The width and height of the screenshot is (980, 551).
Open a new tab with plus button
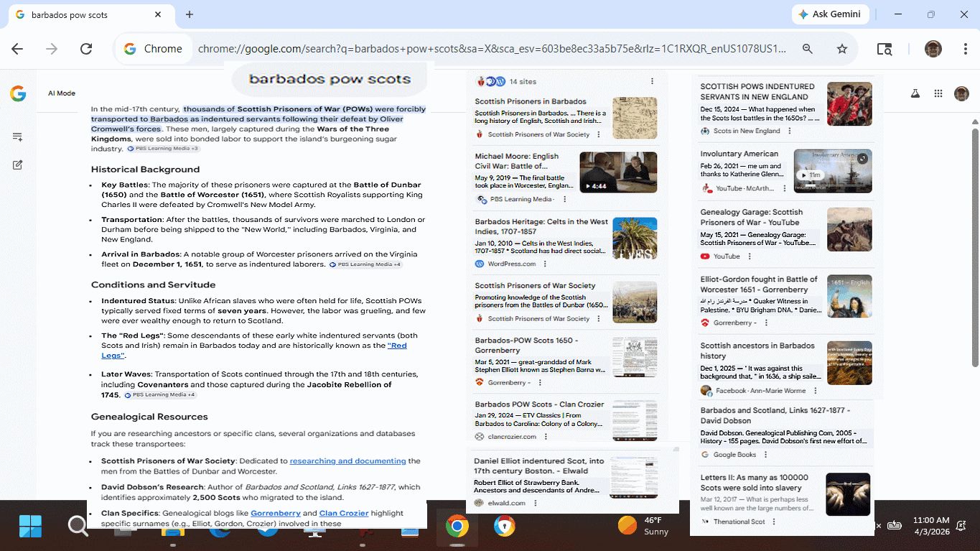190,14
